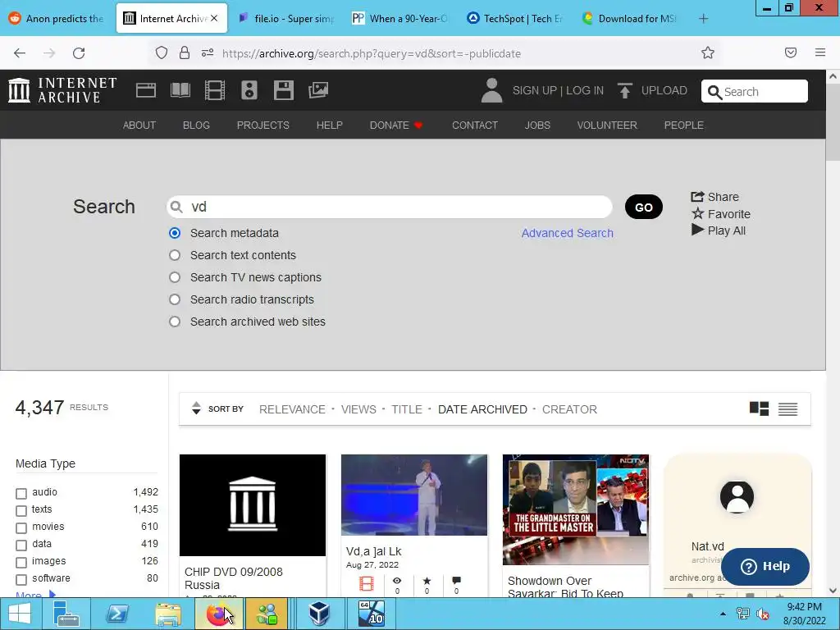Image resolution: width=840 pixels, height=630 pixels.
Task: Open site permissions icon in address bar
Action: [x=208, y=52]
